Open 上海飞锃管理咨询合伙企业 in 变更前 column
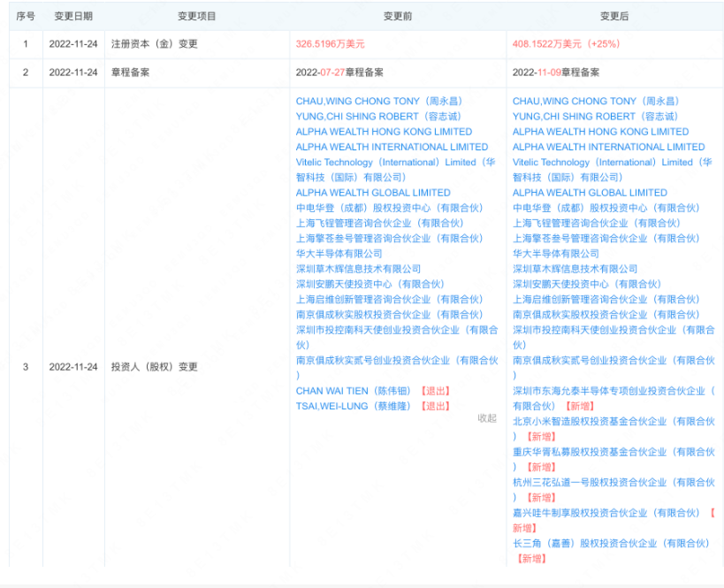 379,223
